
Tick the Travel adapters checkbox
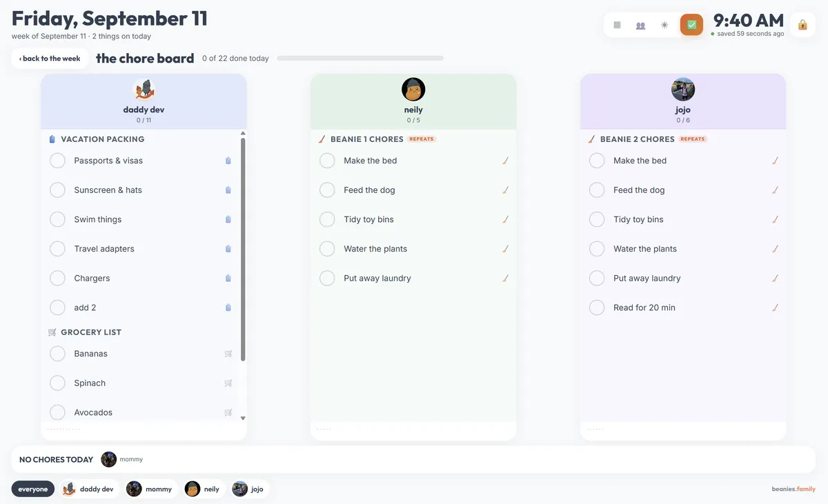(58, 249)
